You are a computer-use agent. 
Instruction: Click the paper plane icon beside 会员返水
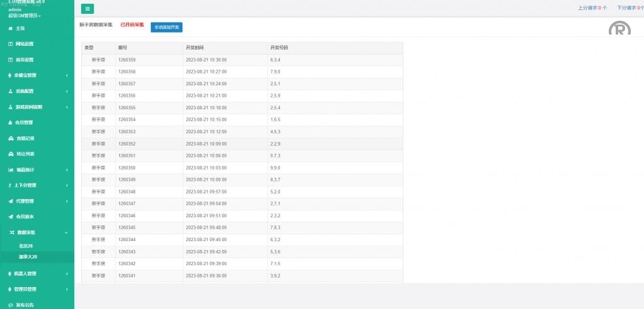point(10,217)
